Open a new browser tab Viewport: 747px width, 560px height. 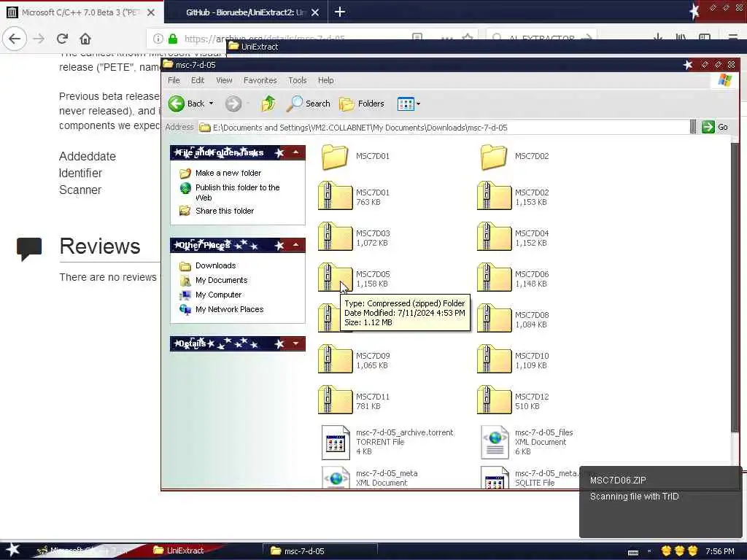pos(340,12)
